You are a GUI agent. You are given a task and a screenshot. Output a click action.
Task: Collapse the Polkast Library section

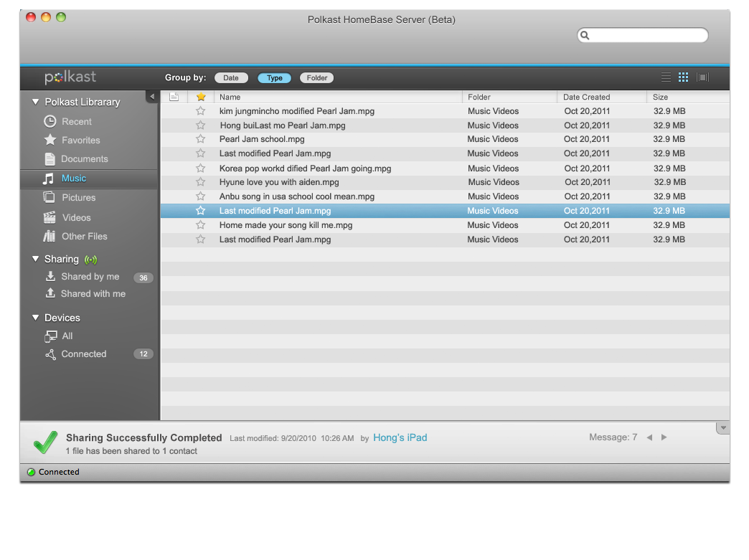point(36,102)
